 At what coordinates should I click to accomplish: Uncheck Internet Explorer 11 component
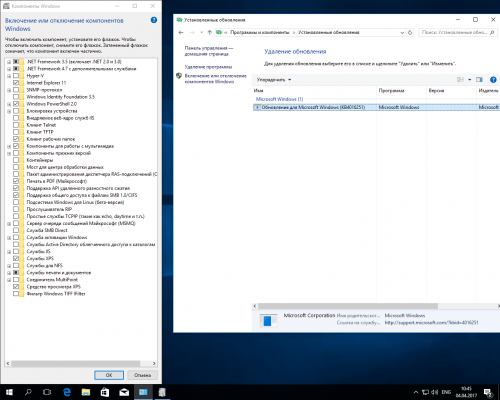click(16, 83)
